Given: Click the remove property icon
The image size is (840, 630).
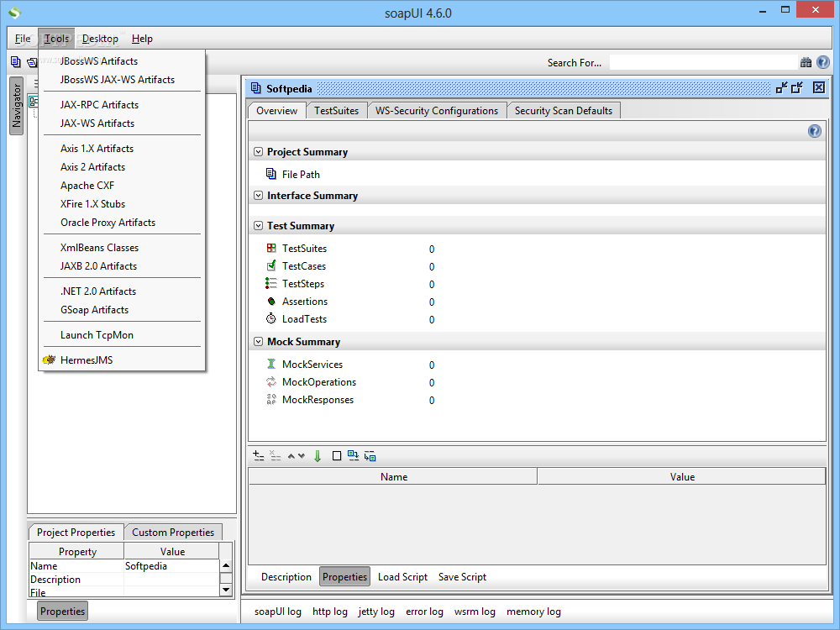Looking at the screenshot, I should pos(276,456).
